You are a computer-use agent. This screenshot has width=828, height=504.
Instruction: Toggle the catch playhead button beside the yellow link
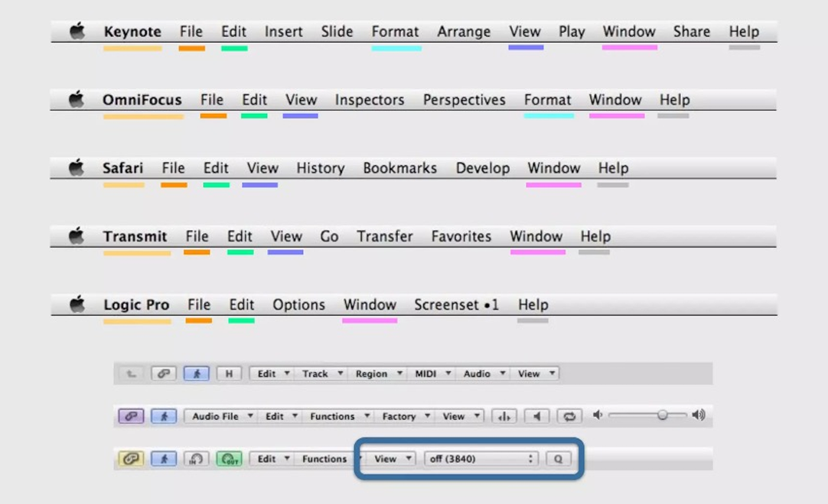coord(164,459)
